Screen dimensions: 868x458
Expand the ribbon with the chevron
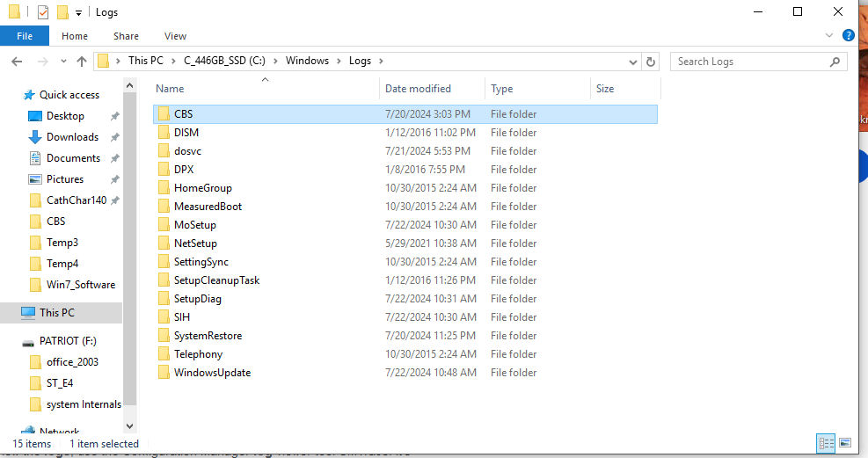(x=828, y=35)
